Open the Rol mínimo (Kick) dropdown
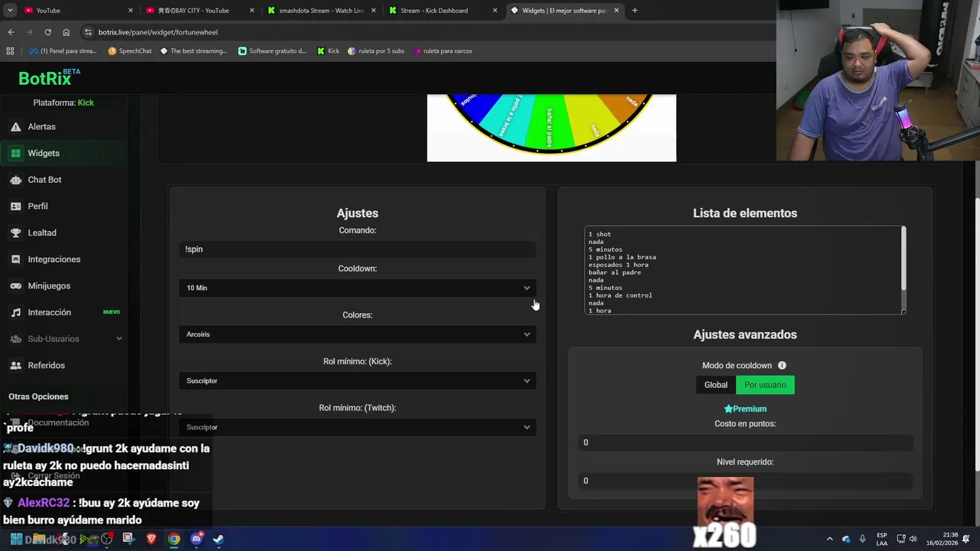Screen dimensions: 980x551 pos(358,381)
